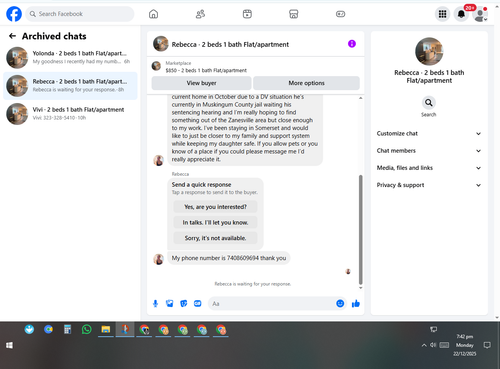Expand the Customize chat section
Screen dimensions: 500x369
[x=429, y=134]
